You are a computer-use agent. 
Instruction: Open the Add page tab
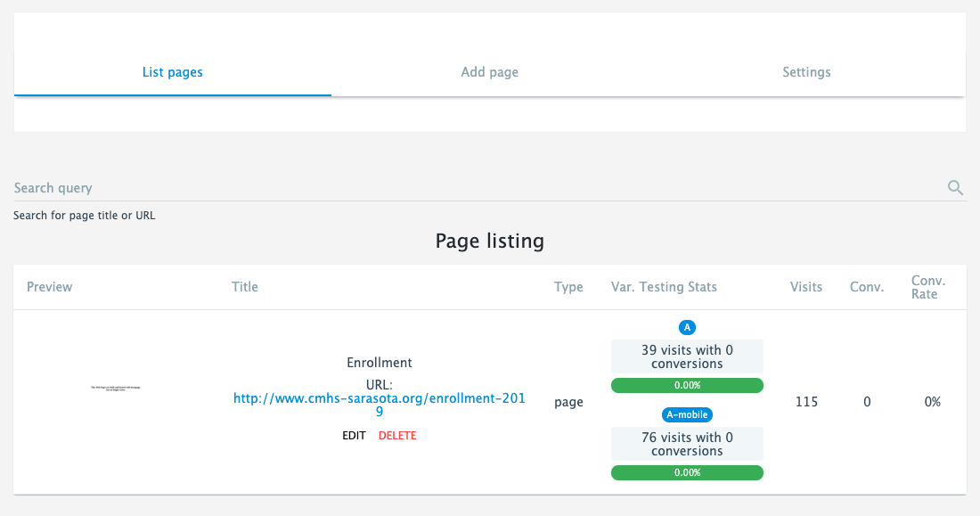(x=489, y=72)
